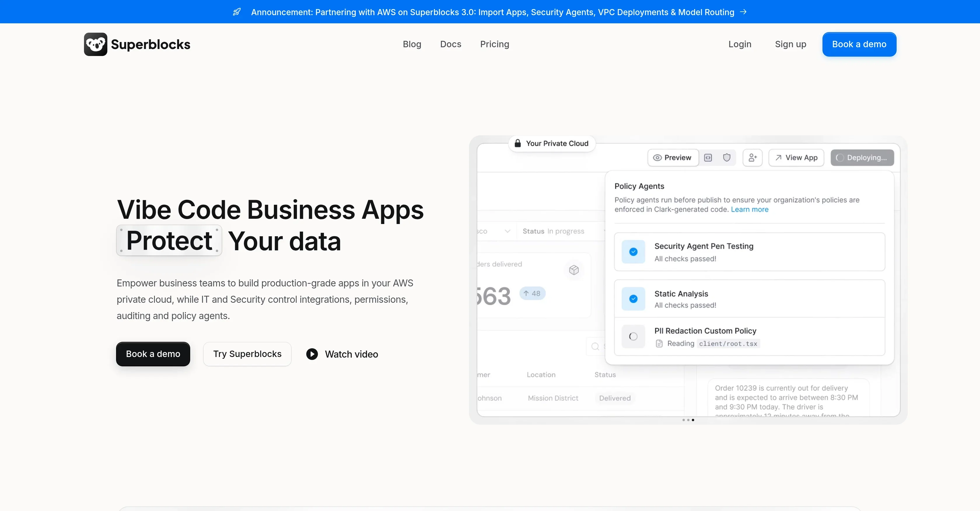Click the package box icon on orders card
Image resolution: width=980 pixels, height=511 pixels.
574,270
